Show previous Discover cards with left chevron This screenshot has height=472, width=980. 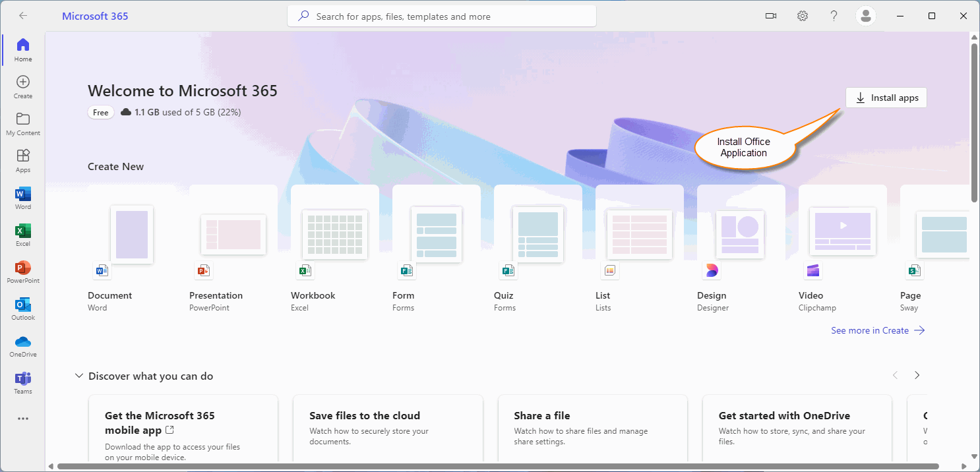pyautogui.click(x=895, y=375)
